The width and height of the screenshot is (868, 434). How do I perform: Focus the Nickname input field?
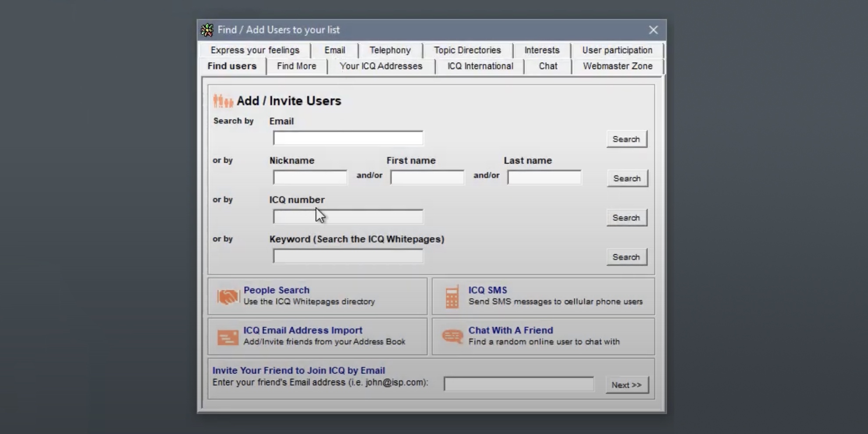(x=310, y=178)
